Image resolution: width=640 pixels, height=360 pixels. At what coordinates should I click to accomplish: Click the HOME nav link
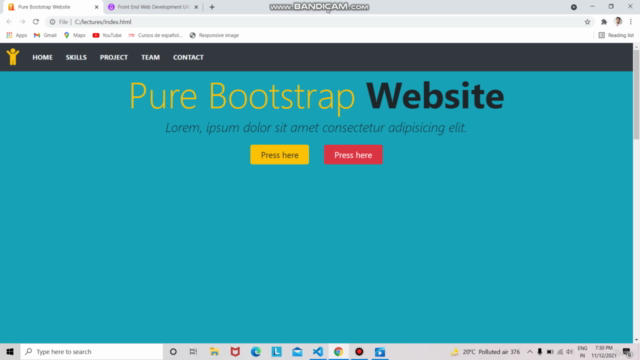42,57
